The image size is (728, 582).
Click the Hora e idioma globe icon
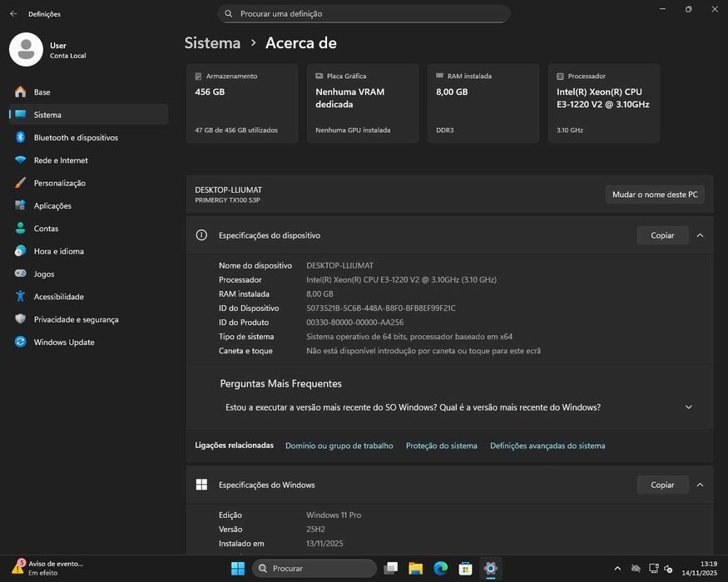point(21,251)
